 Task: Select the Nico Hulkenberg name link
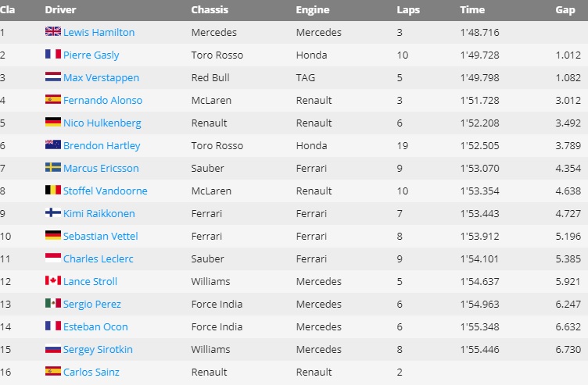coord(102,123)
